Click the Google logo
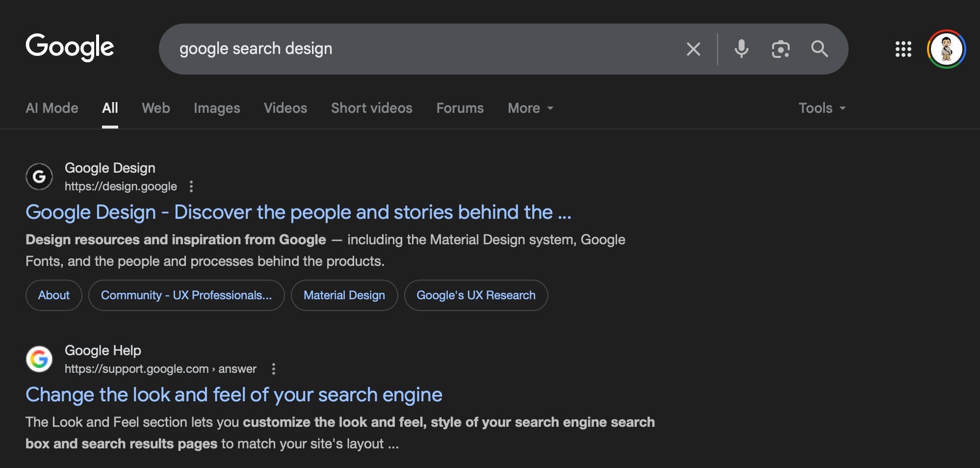Screen dimensions: 980x468 tap(70, 48)
